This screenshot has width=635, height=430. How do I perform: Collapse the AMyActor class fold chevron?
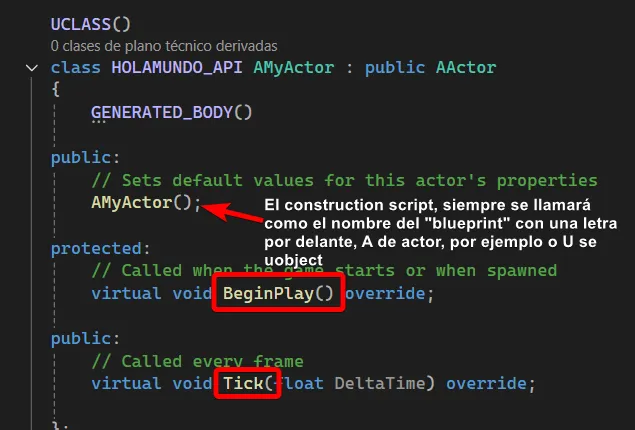pyautogui.click(x=32, y=68)
